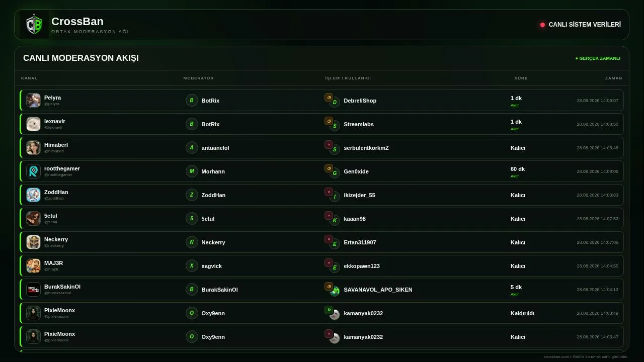Click the SÜRE column header
The width and height of the screenshot is (644, 362).
click(x=521, y=78)
